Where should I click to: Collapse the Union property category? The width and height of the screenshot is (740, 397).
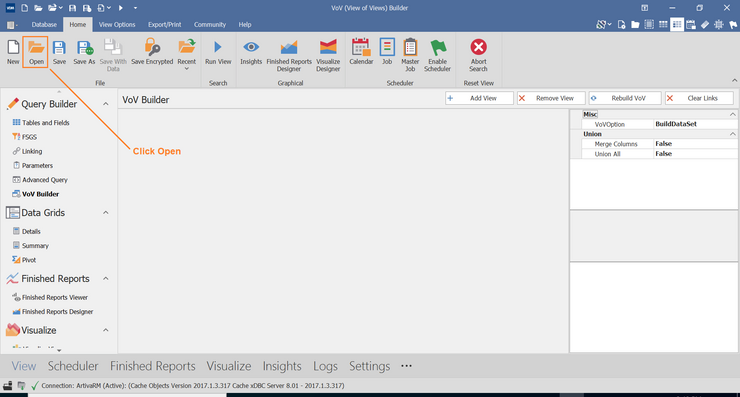point(732,134)
